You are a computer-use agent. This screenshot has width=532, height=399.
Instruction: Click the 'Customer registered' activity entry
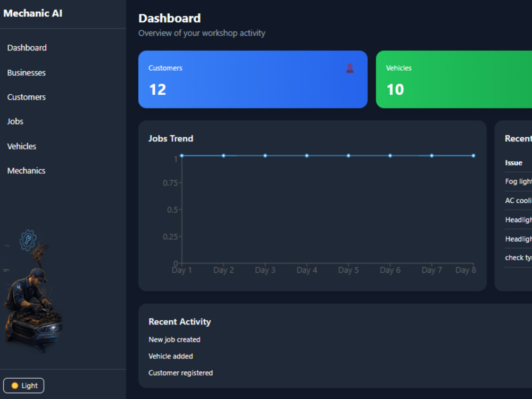point(180,373)
